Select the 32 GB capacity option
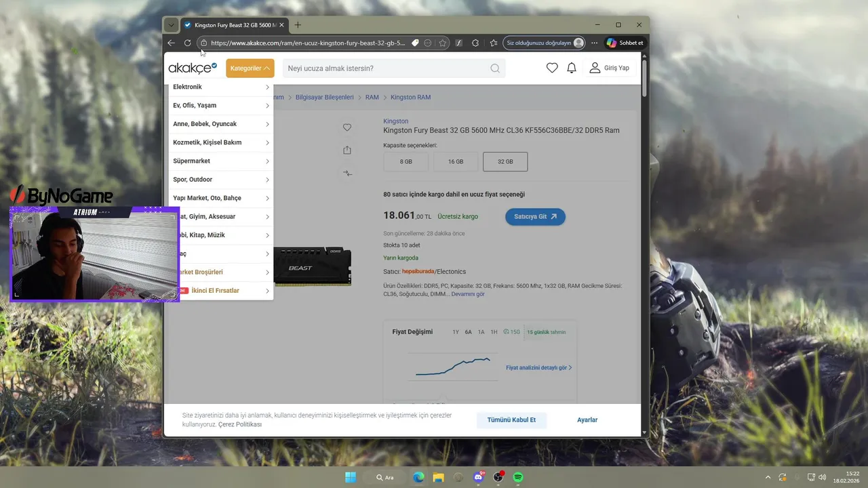The width and height of the screenshot is (868, 488). (x=505, y=161)
